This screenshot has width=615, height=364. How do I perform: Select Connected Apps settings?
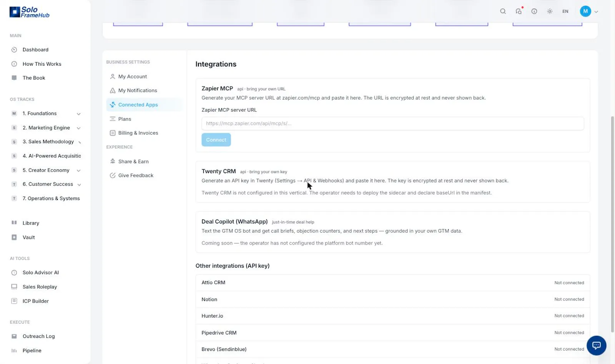pyautogui.click(x=138, y=104)
